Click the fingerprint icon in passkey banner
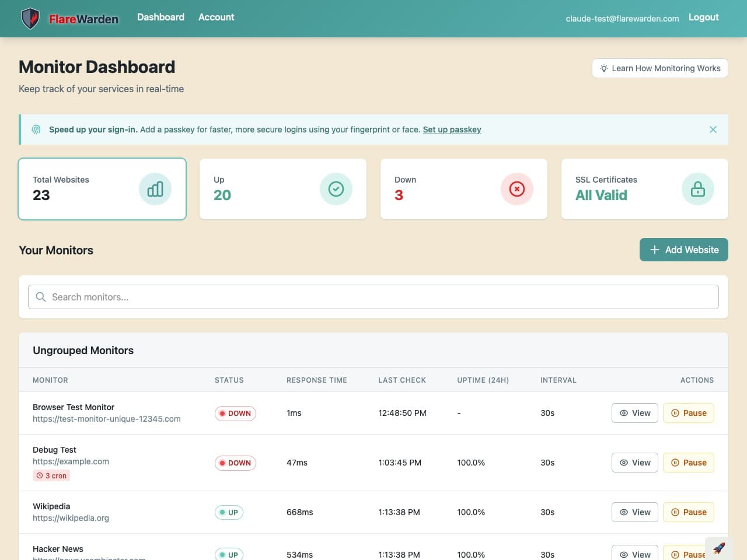 point(36,129)
